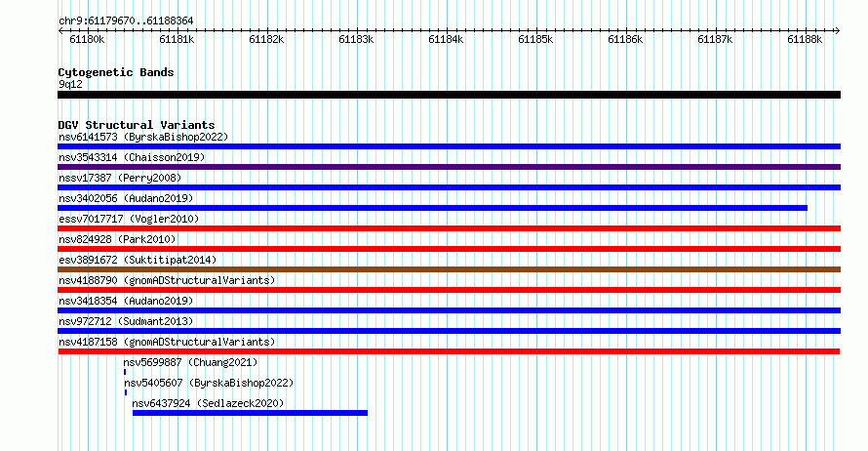Select the nsv6141573 blue variant bar
868x451 pixels.
[449, 146]
